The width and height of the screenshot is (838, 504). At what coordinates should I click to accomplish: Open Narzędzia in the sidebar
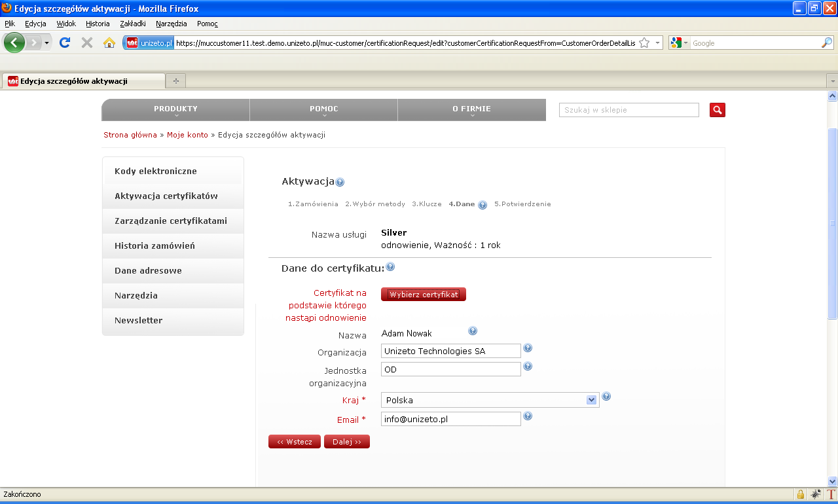pos(173,296)
